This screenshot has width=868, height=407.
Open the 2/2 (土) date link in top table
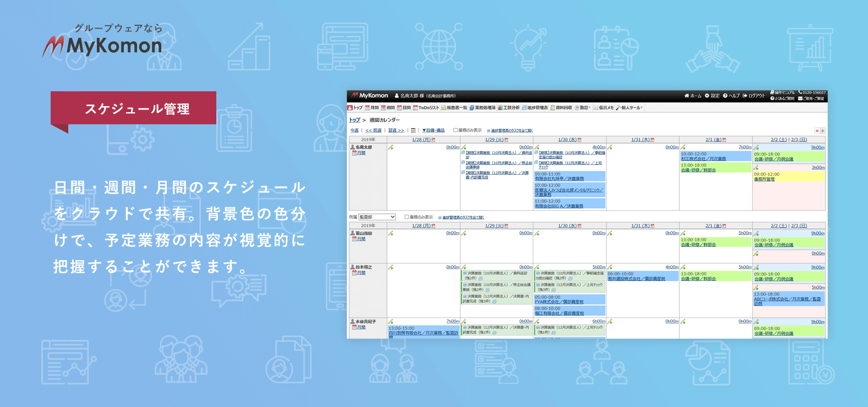pos(779,140)
